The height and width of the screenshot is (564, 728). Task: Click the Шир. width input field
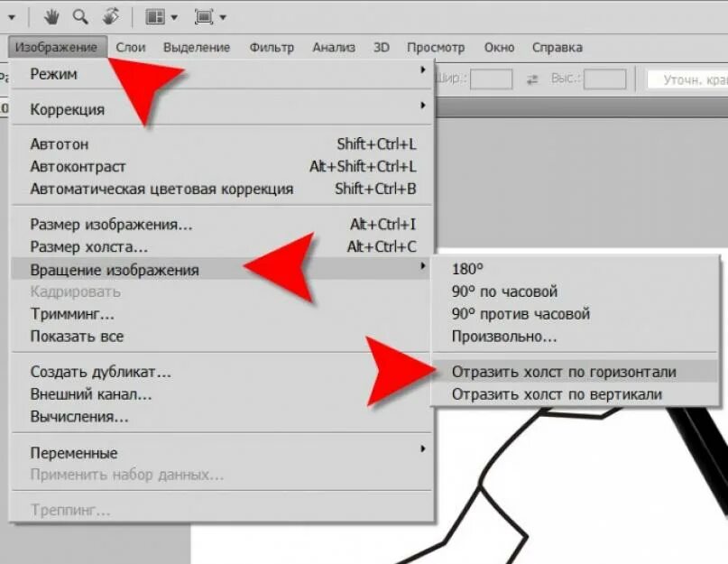[x=492, y=79]
